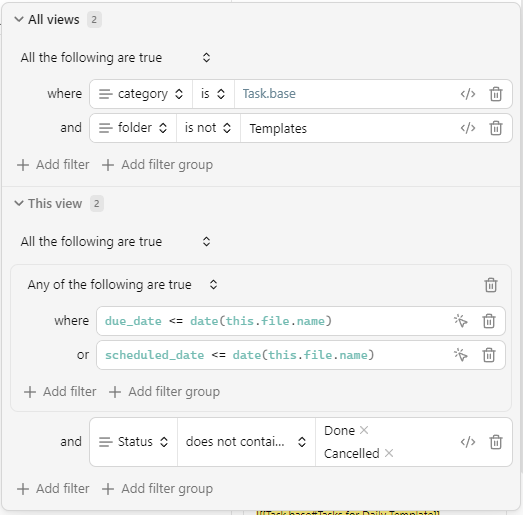
Task: Open the category property dropdown
Action: tap(141, 94)
